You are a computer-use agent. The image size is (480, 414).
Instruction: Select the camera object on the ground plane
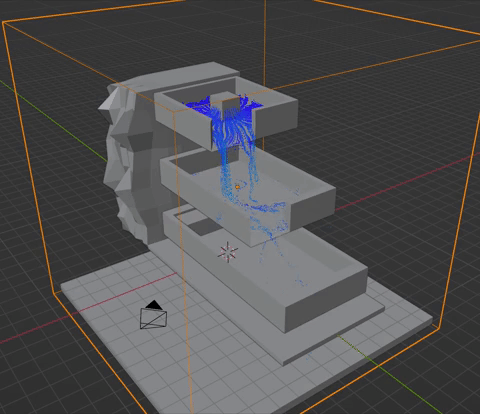(x=153, y=315)
